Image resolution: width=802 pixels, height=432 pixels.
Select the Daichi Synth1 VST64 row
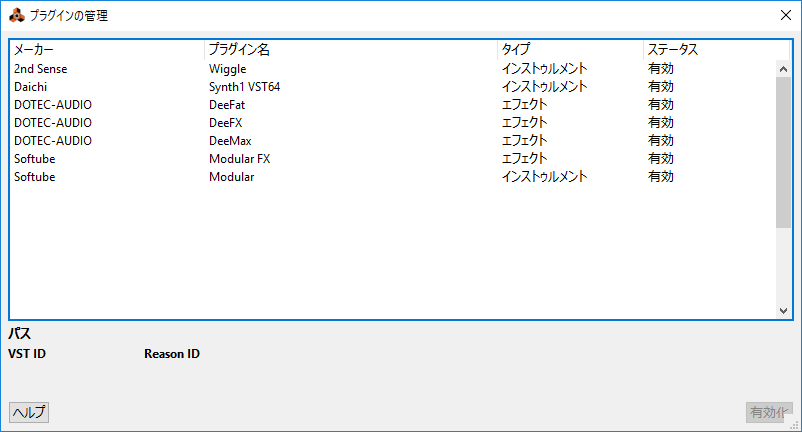(393, 86)
